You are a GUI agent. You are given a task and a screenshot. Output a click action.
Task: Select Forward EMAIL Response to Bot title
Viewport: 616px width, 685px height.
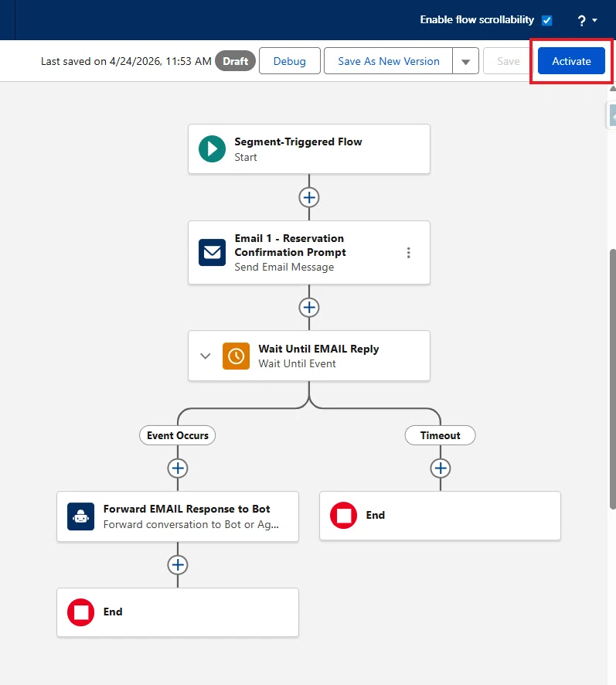click(x=186, y=509)
